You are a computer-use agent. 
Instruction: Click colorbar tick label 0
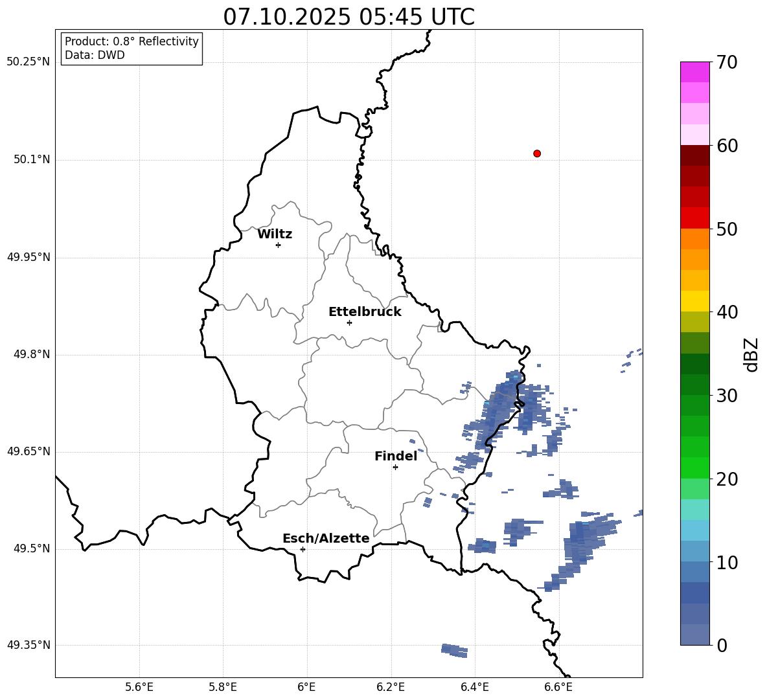click(x=722, y=646)
